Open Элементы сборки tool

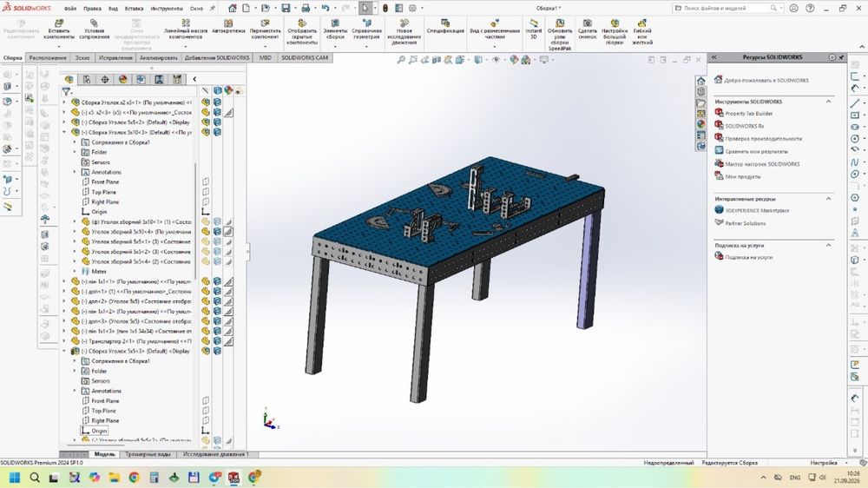tap(335, 30)
